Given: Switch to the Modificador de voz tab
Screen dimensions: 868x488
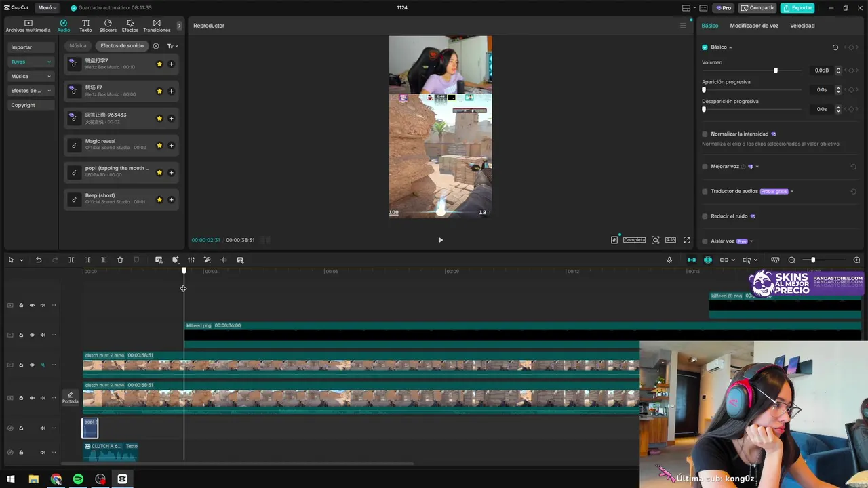Looking at the screenshot, I should point(754,26).
